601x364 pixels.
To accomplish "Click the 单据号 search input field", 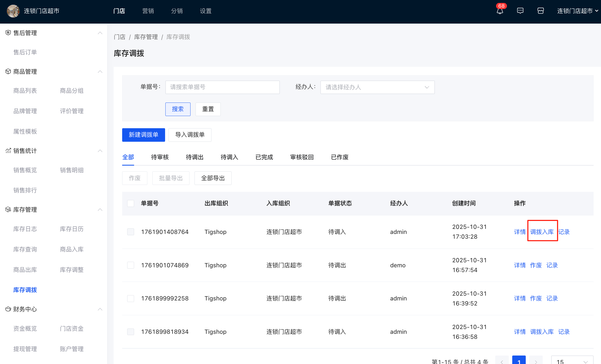I will tap(222, 87).
